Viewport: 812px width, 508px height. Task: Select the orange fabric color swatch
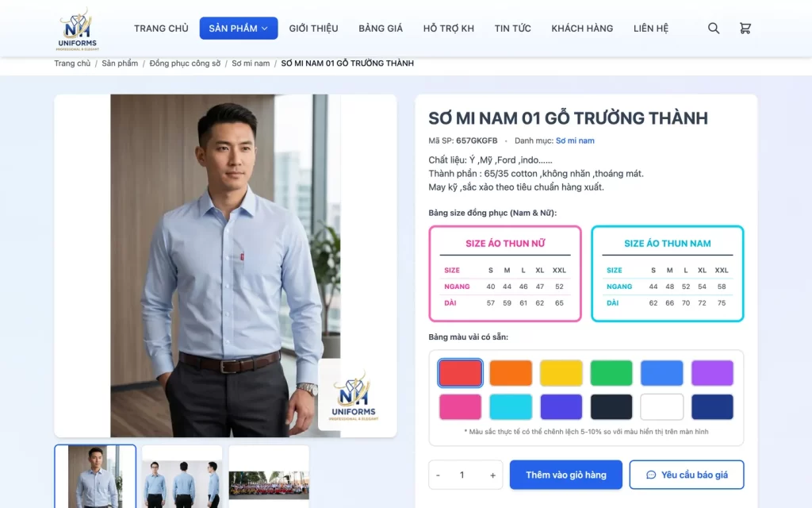point(511,373)
